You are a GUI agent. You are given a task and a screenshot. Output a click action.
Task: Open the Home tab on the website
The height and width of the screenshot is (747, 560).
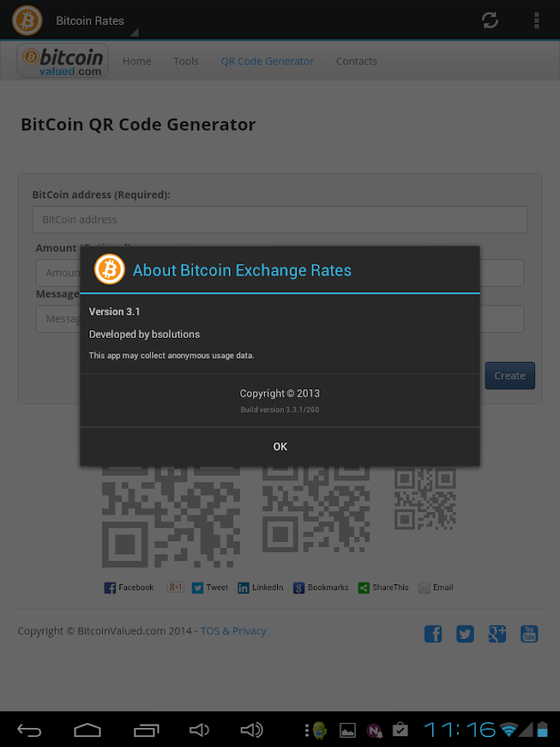click(137, 61)
